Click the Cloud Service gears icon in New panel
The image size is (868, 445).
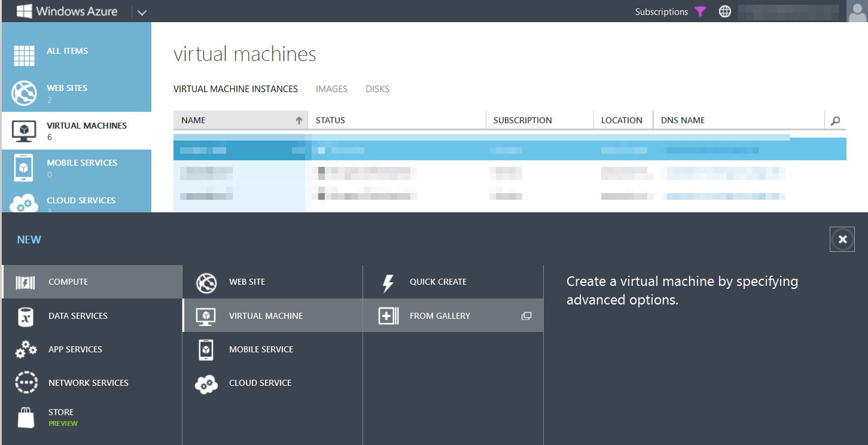[206, 384]
